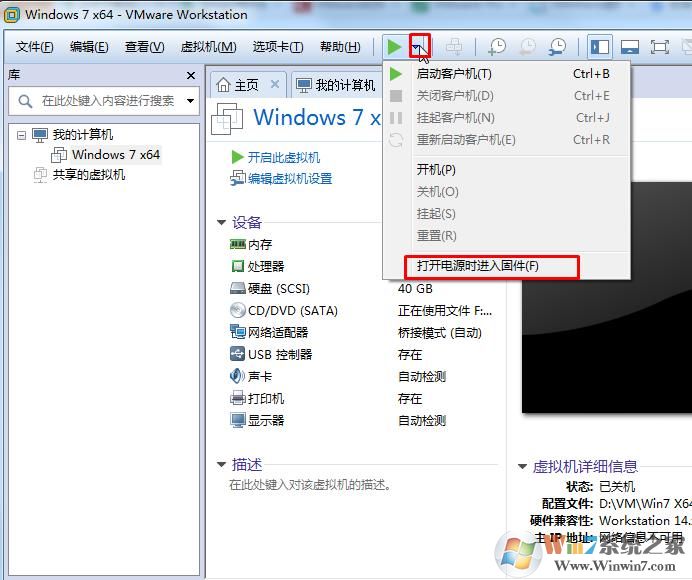
Task: Select Windows 7 x64 in library tree
Action: click(x=116, y=154)
